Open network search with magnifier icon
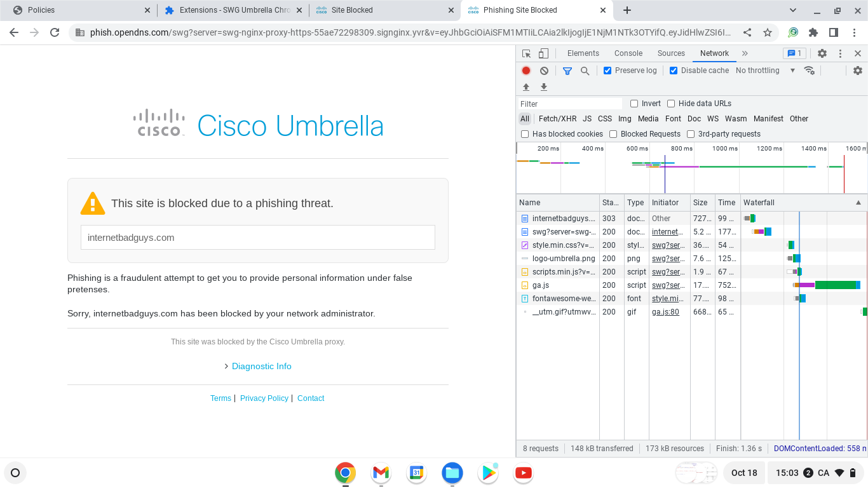This screenshot has width=868, height=488. click(585, 71)
